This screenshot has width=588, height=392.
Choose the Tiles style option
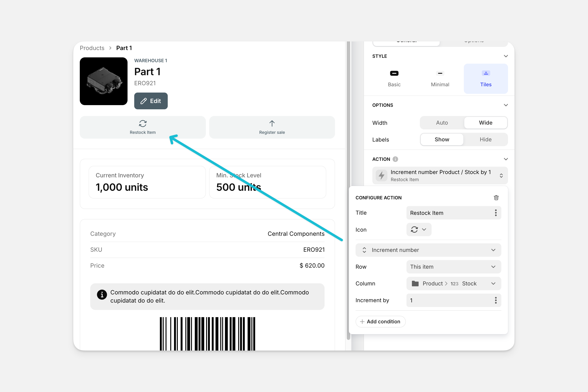[486, 79]
